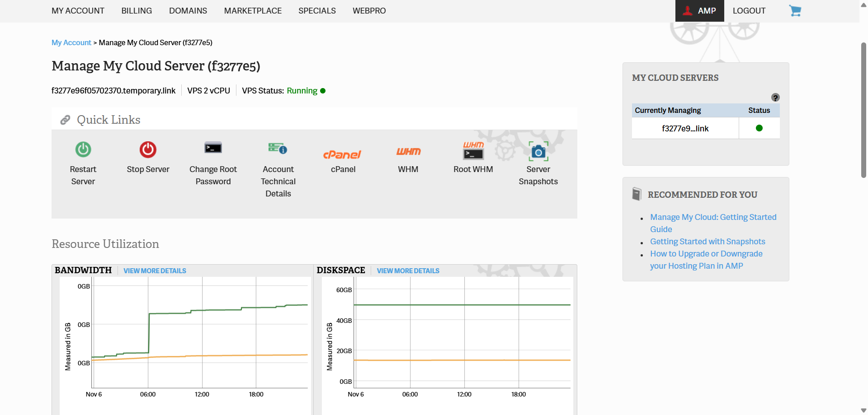Click the Restart Server power icon
Viewport: 868px width, 415px height.
pos(83,149)
